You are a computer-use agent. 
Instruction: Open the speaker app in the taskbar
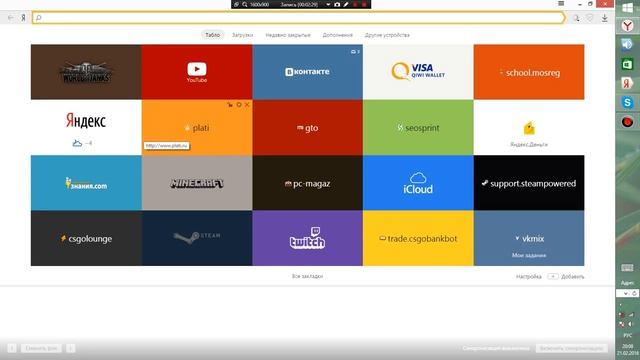(627, 44)
